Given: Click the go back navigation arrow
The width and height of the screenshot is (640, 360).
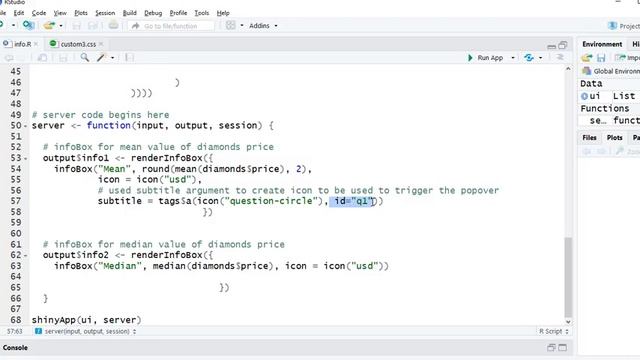Looking at the screenshot, I should (9, 58).
